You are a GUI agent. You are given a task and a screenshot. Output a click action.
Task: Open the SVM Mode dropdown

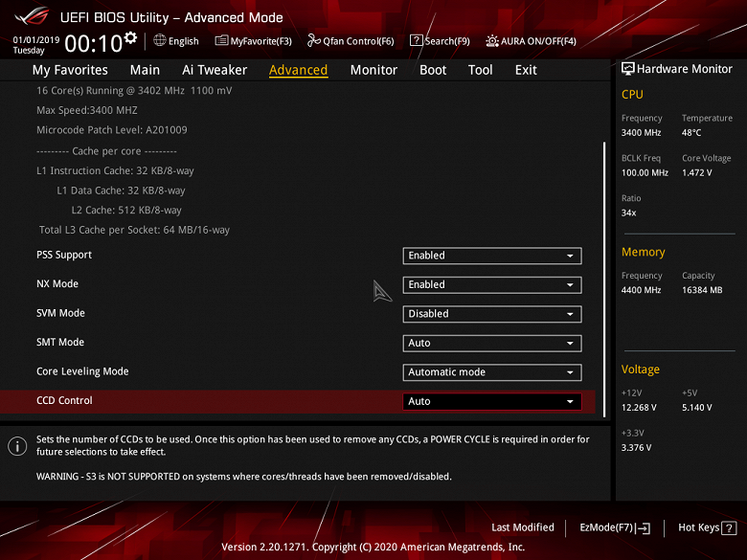click(x=492, y=314)
